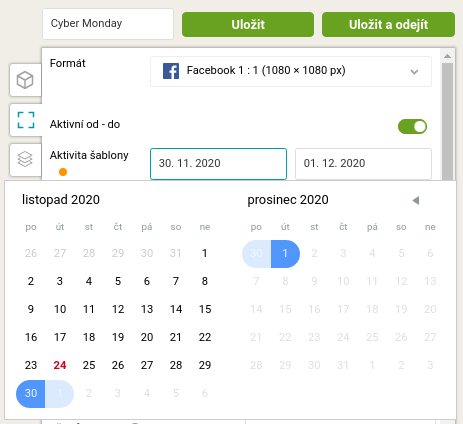
Task: Open Facebook 1:1 format combo box
Action: (x=291, y=71)
